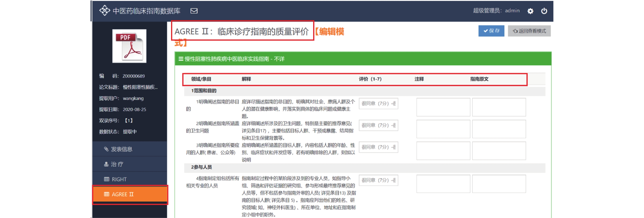Click the 指南原文 text box for item 3
Viewport: 644px width, 218px height.
click(499, 151)
